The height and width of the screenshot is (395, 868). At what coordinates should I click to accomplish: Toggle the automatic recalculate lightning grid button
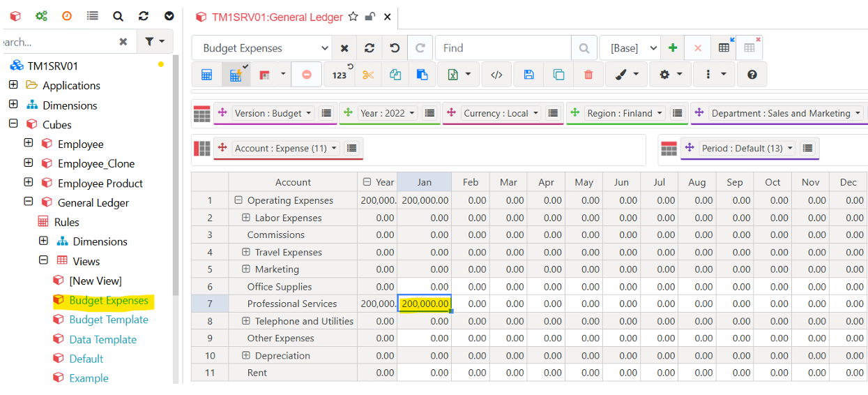coord(236,75)
